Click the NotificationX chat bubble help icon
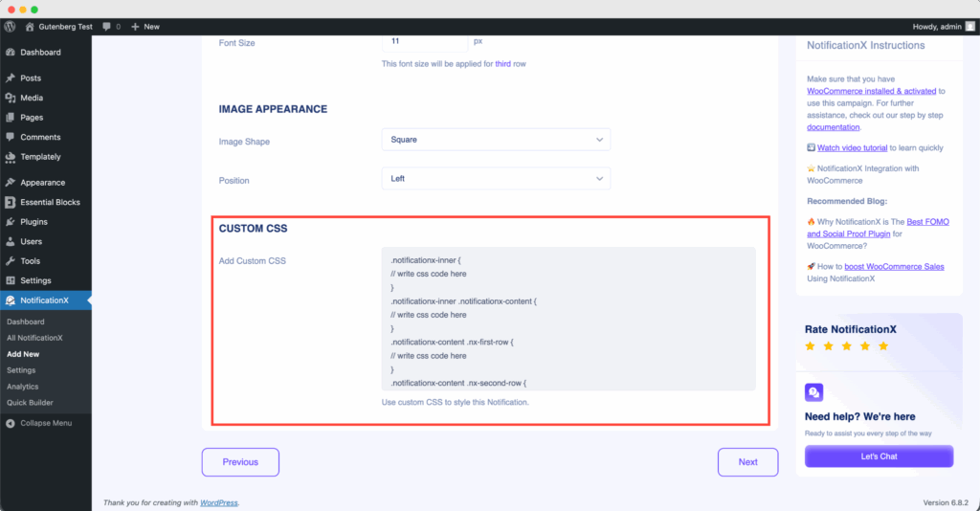Image resolution: width=980 pixels, height=511 pixels. click(x=814, y=392)
